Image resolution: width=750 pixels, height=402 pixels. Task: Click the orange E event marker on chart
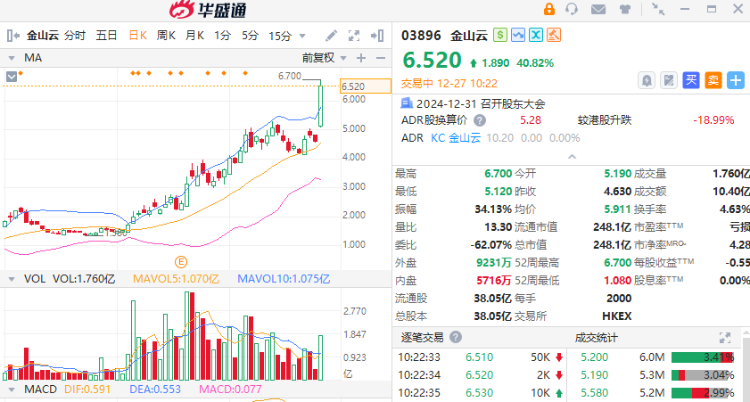pos(180,262)
